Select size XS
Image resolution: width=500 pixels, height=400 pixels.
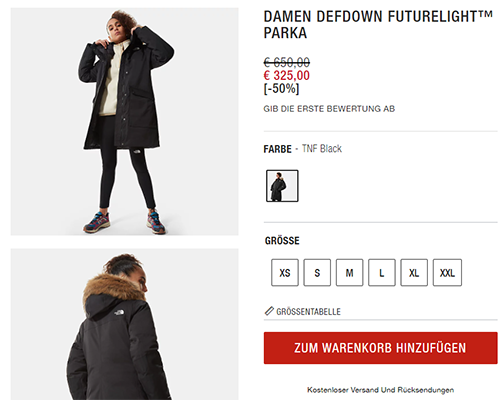point(285,273)
